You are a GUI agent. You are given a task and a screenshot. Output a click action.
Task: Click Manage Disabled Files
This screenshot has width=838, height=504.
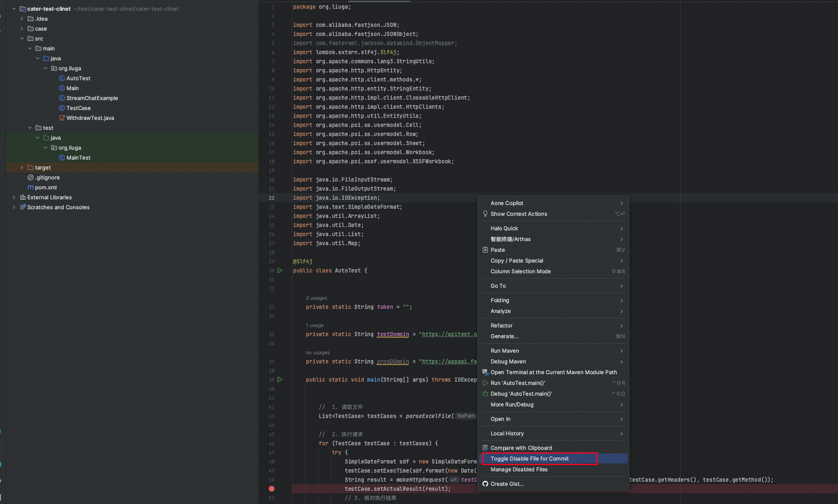coord(519,470)
